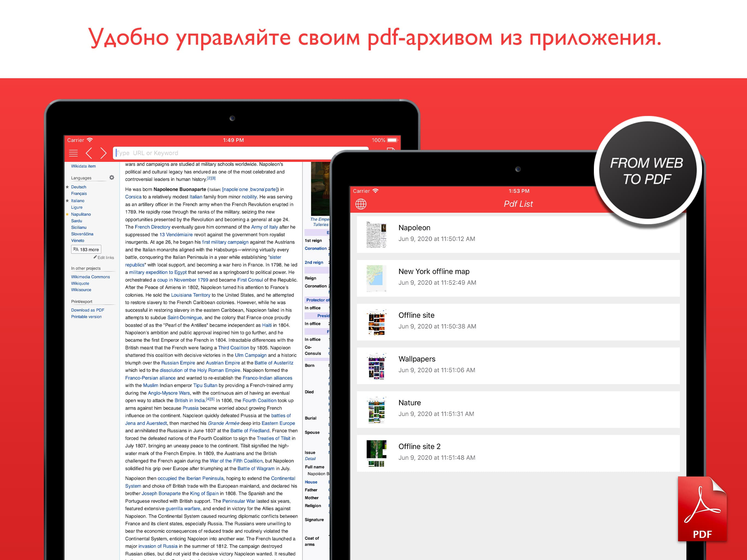Follow the Wikimedia Commons link
Image resolution: width=747 pixels, height=560 pixels.
[x=90, y=277]
